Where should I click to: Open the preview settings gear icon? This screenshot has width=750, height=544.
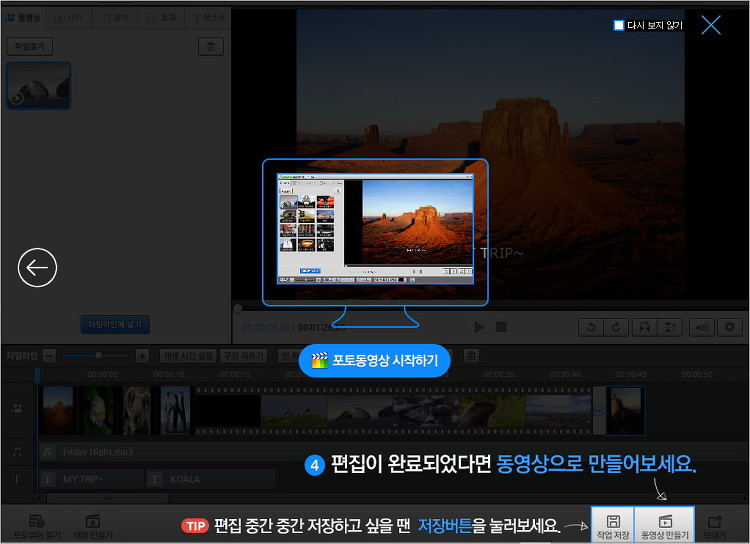pyautogui.click(x=729, y=327)
